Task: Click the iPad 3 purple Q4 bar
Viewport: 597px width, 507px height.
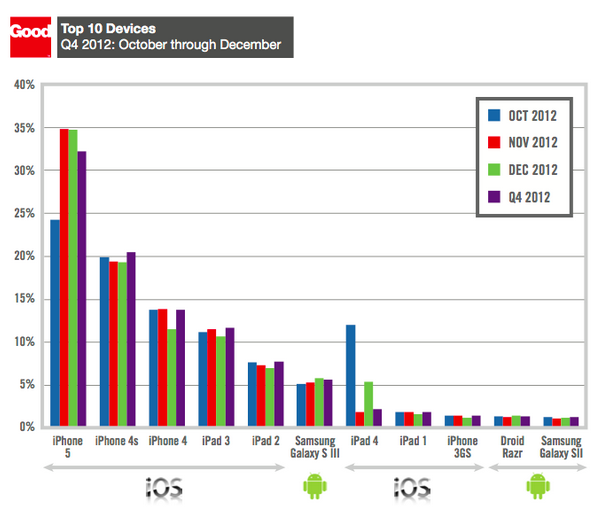Action: tap(230, 377)
